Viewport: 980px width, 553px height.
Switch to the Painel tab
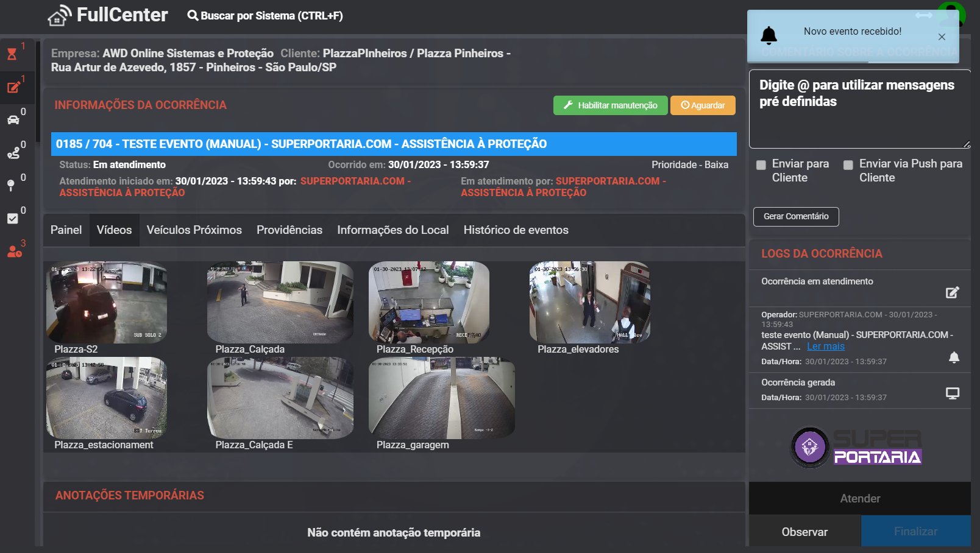point(66,230)
